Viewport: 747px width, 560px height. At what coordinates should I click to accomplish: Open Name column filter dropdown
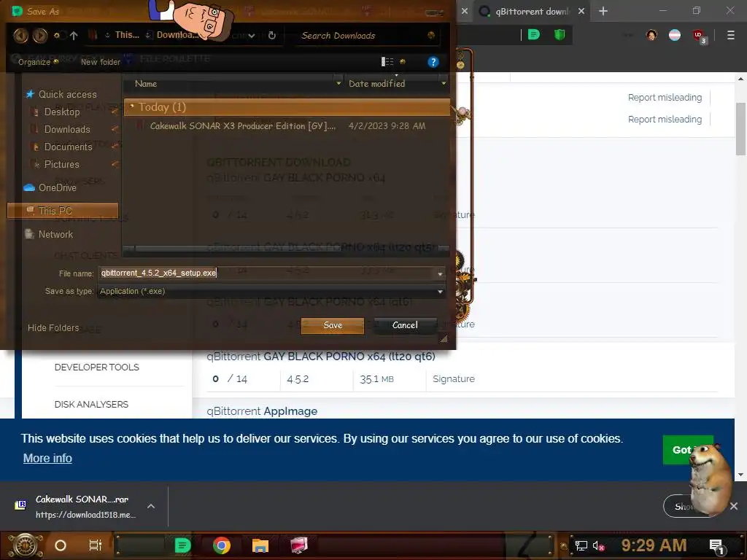pyautogui.click(x=338, y=84)
